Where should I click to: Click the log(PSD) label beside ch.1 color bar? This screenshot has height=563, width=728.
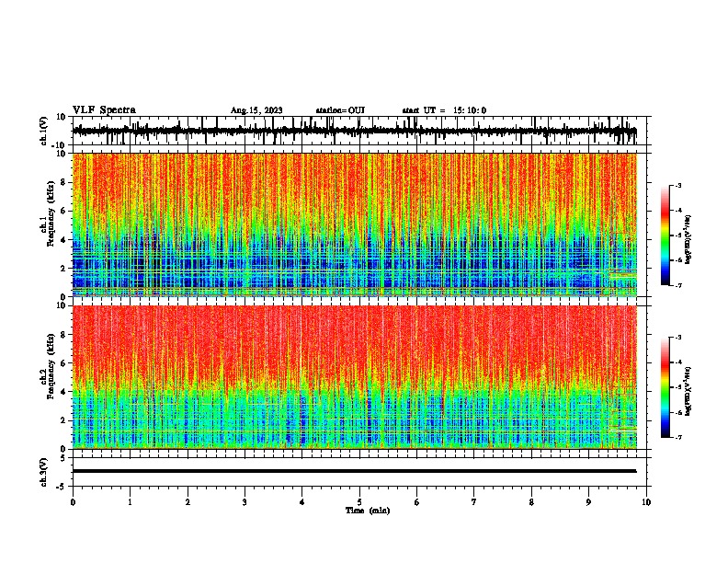[x=688, y=240]
